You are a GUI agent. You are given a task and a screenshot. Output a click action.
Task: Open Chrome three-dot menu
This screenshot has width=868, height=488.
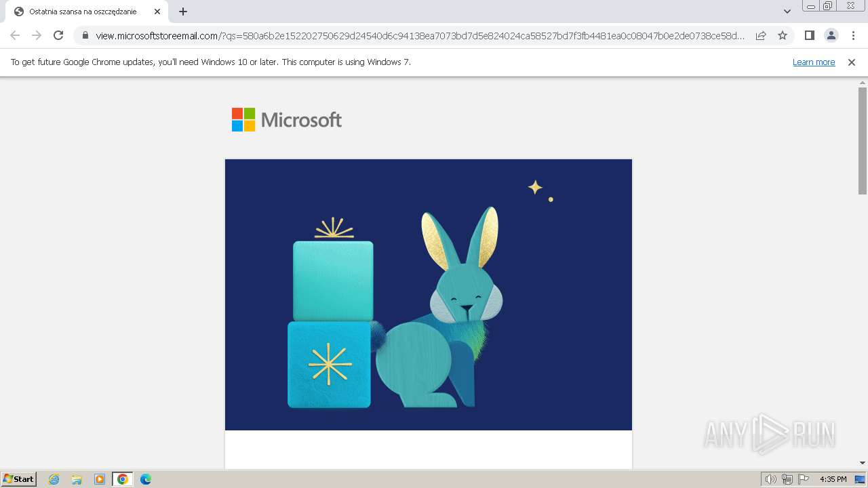tap(852, 35)
